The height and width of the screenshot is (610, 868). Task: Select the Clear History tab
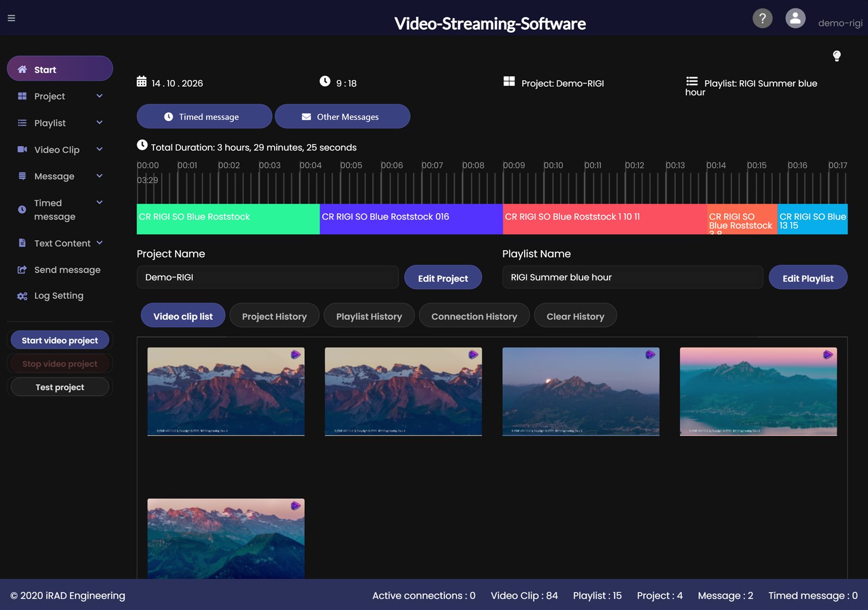(x=575, y=316)
